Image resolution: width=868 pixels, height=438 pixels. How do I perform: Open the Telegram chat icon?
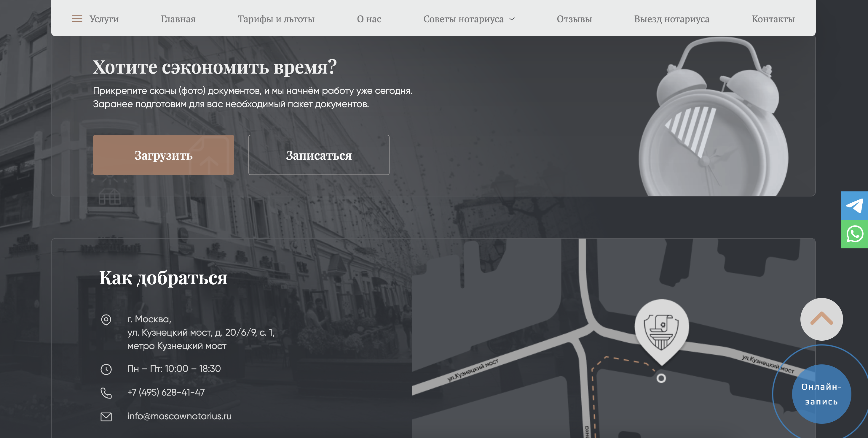point(854,205)
